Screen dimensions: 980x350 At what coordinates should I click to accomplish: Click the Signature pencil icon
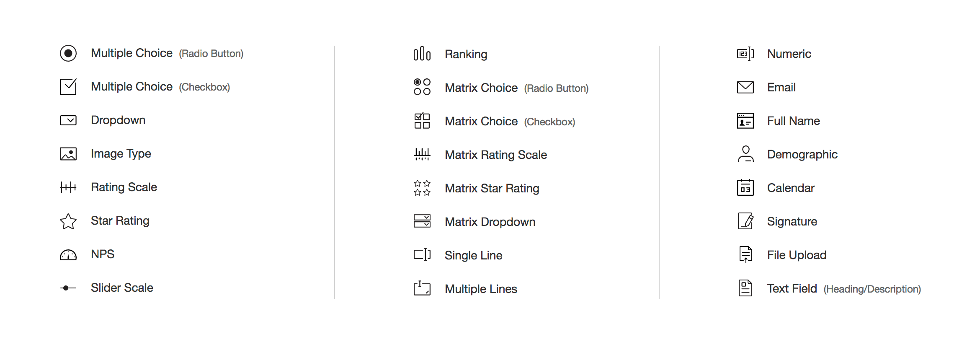[745, 221]
